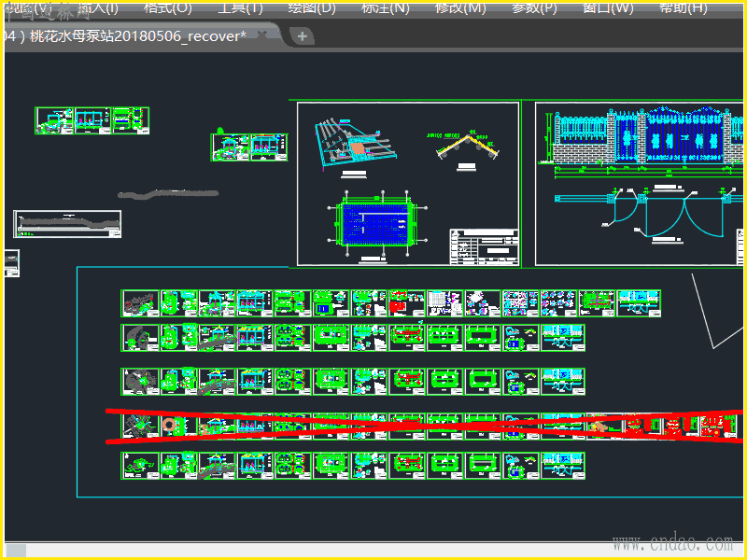The image size is (747, 560).
Task: Open the 标注(N) menu
Action: click(385, 7)
